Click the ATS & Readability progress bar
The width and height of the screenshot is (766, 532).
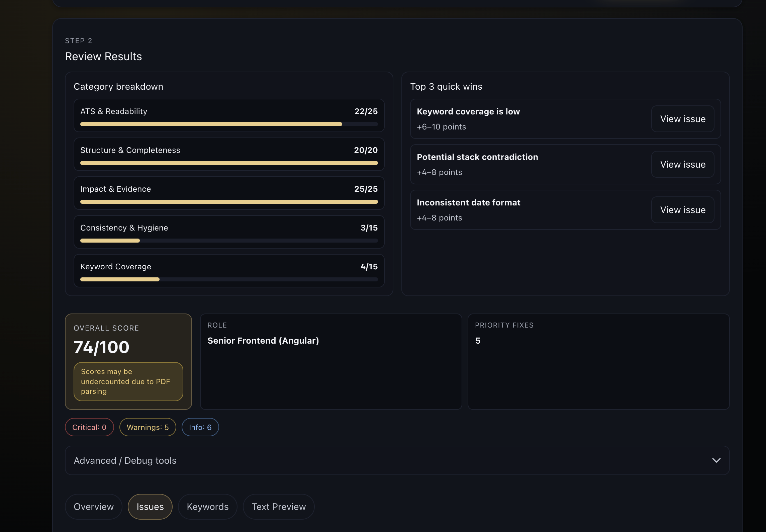[229, 124]
